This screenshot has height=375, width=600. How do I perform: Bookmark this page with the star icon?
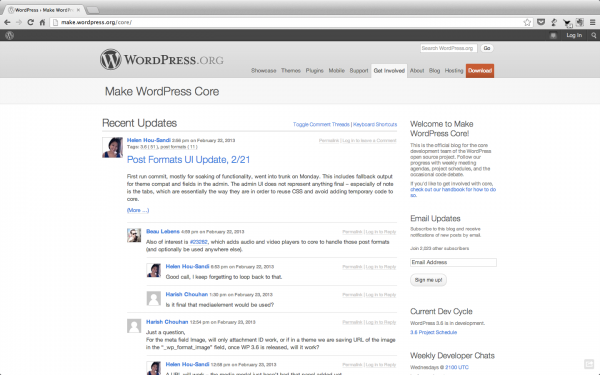click(527, 22)
